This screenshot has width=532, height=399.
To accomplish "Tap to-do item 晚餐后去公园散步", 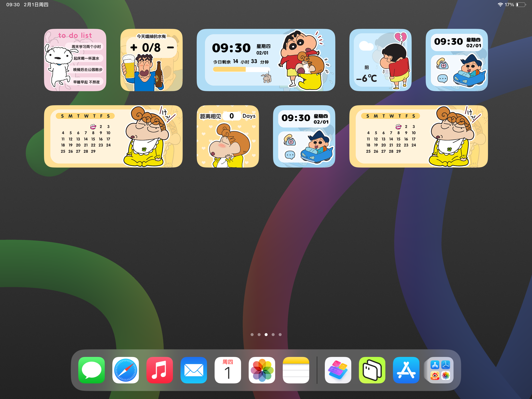I will 88,70.
